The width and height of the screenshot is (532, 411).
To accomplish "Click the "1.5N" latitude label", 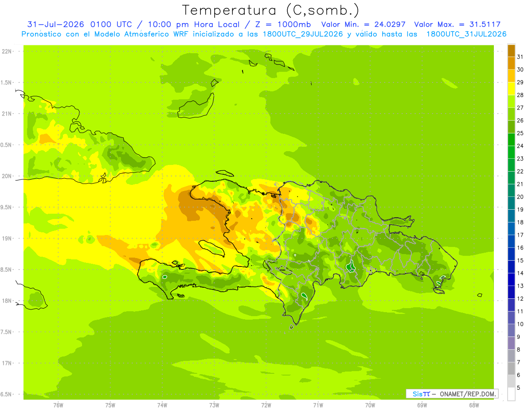I will (x=7, y=82).
